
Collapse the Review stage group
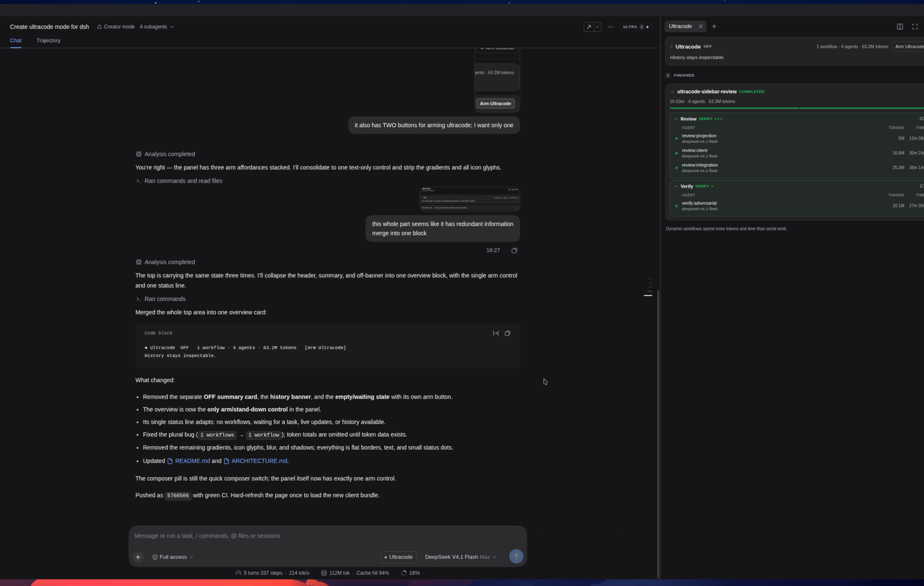676,119
